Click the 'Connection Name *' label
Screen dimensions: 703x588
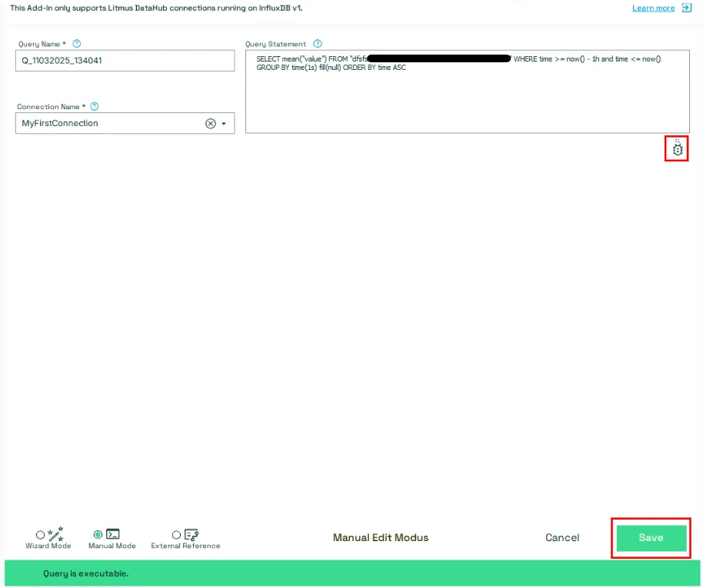pos(51,107)
